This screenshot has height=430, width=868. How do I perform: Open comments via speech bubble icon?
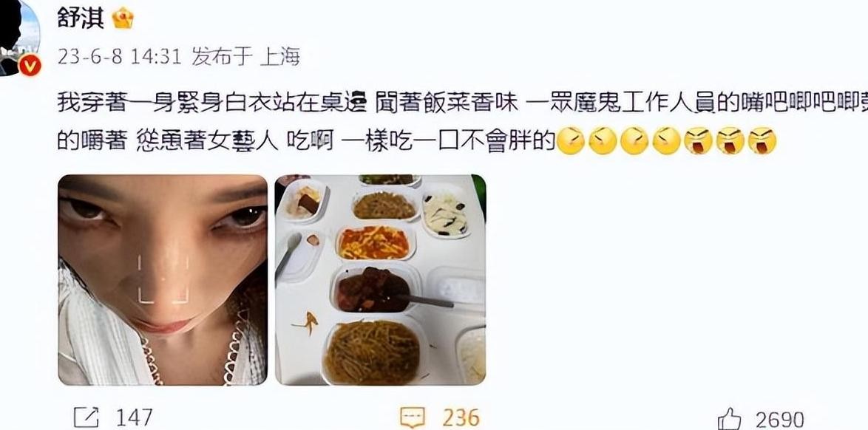pos(413,418)
